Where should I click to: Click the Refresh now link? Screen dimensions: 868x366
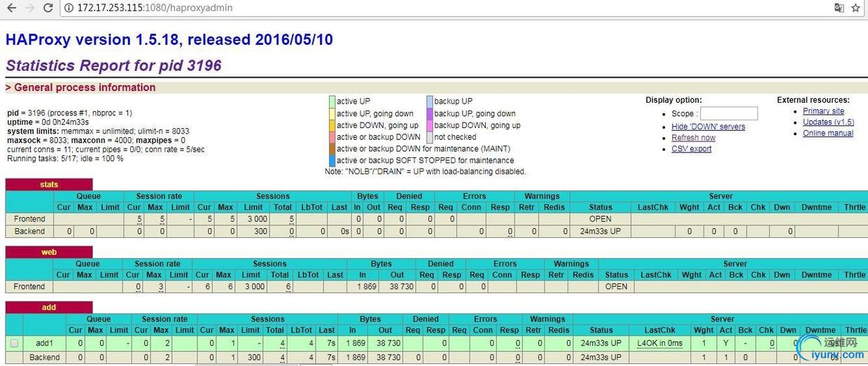coord(693,138)
